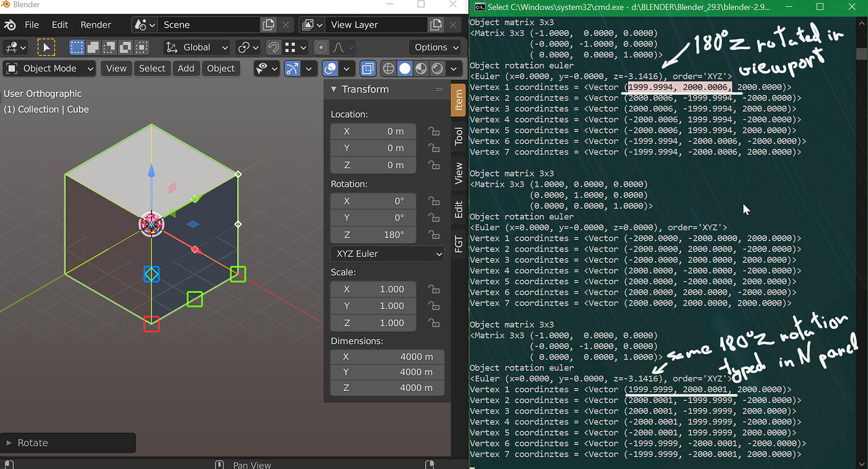This screenshot has width=868, height=469.
Task: Open the File menu
Action: 31,25
